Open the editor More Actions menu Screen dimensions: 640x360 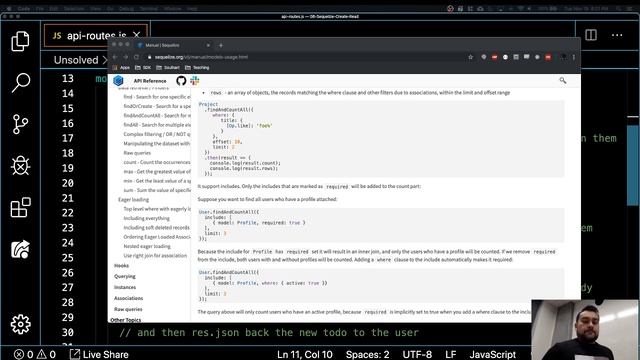(617, 35)
